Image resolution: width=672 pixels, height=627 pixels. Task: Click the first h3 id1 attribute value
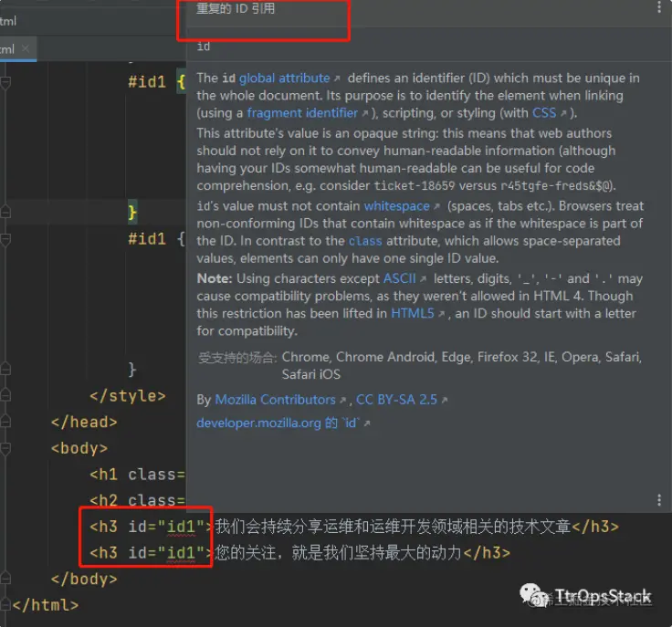coord(181,527)
